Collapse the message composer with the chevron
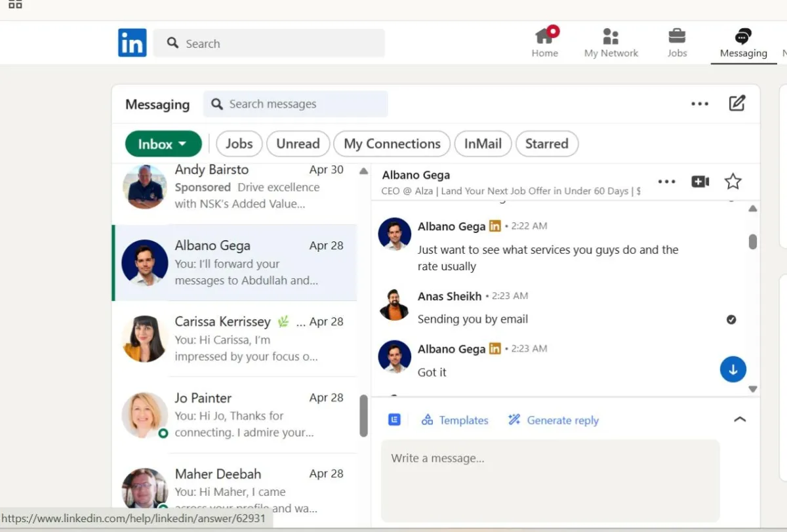The image size is (787, 532). click(740, 419)
